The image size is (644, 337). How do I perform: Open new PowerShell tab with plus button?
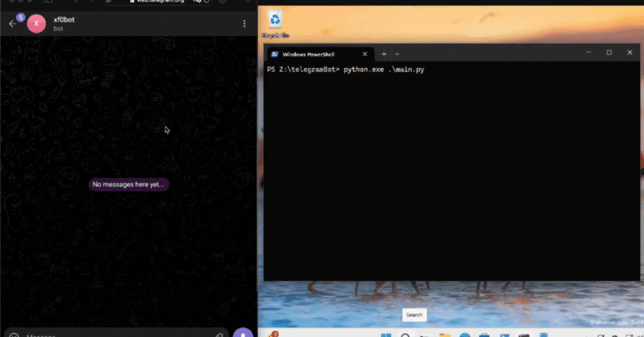[384, 54]
